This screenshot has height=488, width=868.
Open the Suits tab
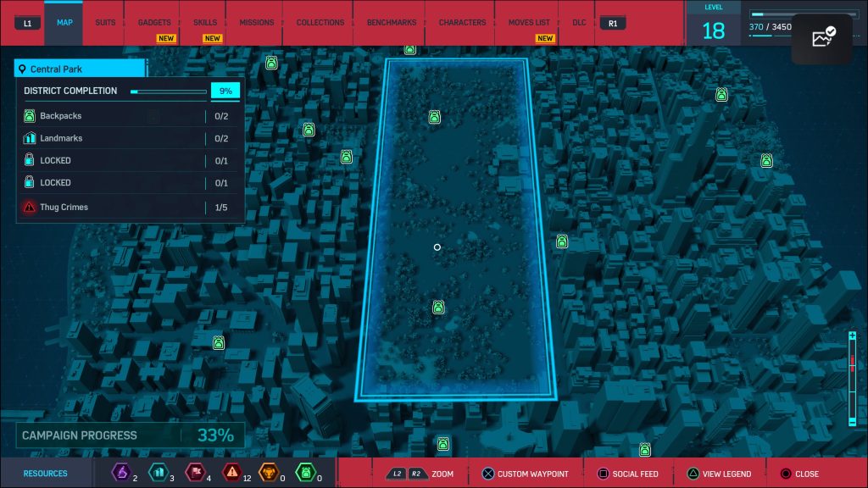click(105, 23)
